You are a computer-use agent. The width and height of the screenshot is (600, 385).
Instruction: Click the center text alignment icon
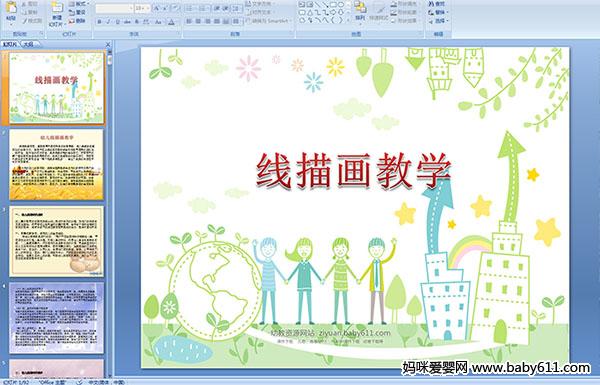coord(198,21)
